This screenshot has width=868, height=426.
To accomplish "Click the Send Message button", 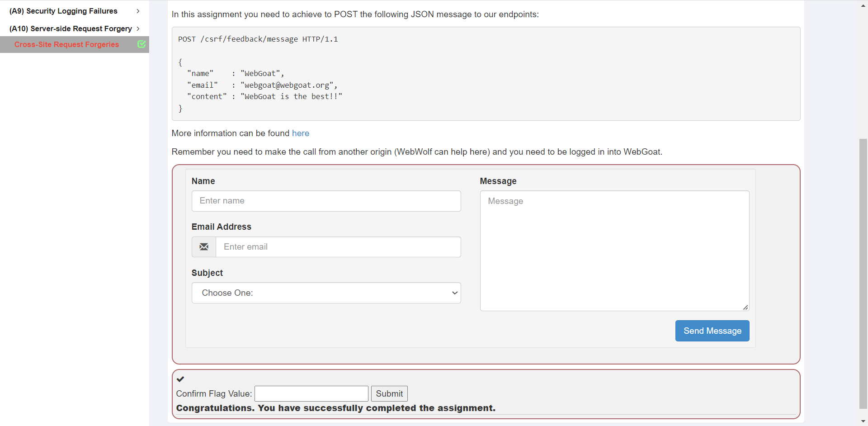I will coord(712,331).
